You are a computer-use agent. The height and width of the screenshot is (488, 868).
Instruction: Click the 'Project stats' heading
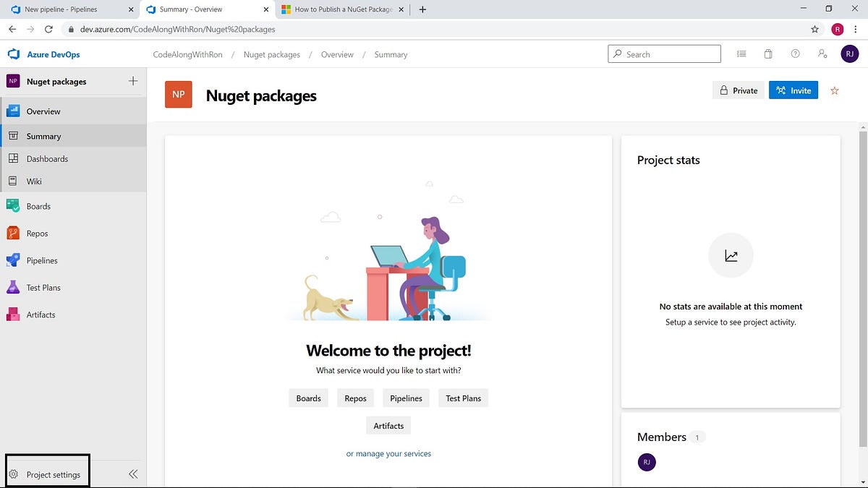pyautogui.click(x=668, y=160)
